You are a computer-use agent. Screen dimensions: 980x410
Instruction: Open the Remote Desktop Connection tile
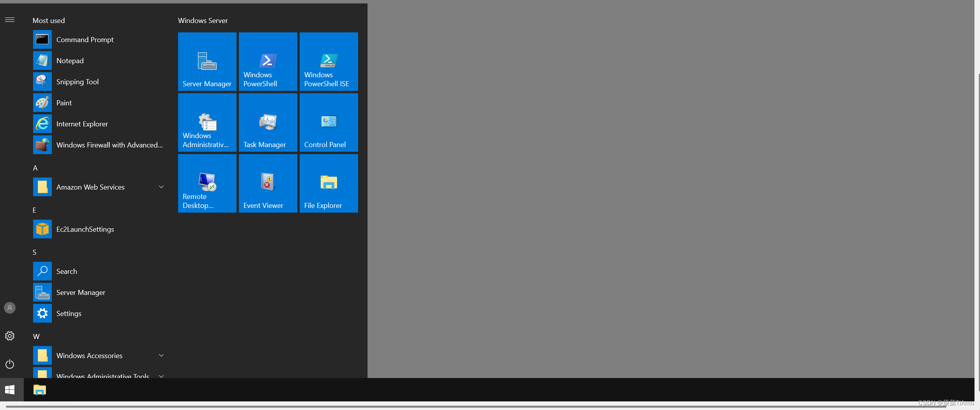click(207, 183)
